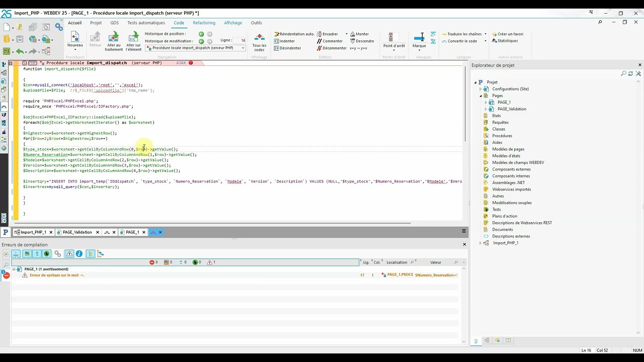Go back in modification history
The height and width of the screenshot is (362, 644).
click(x=201, y=41)
